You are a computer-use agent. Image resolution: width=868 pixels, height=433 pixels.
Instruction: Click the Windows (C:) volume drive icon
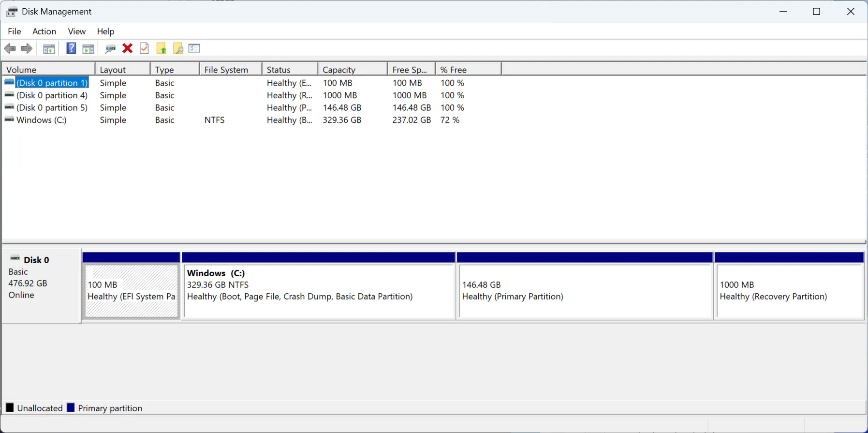pos(9,119)
